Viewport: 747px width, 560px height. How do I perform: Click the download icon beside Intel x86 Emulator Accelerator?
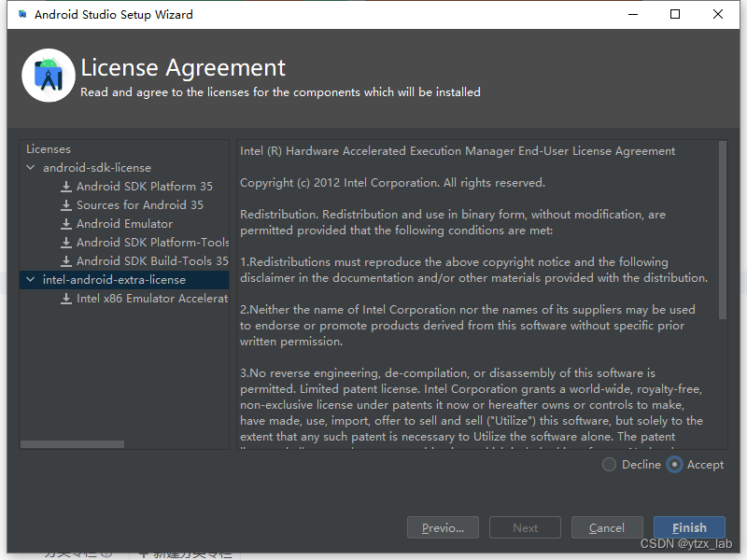coord(65,298)
